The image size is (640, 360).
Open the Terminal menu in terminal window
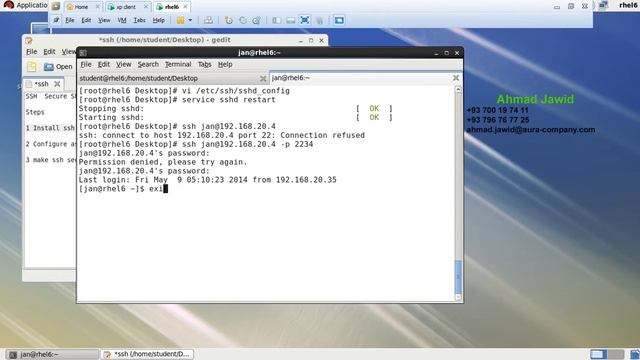tap(178, 64)
